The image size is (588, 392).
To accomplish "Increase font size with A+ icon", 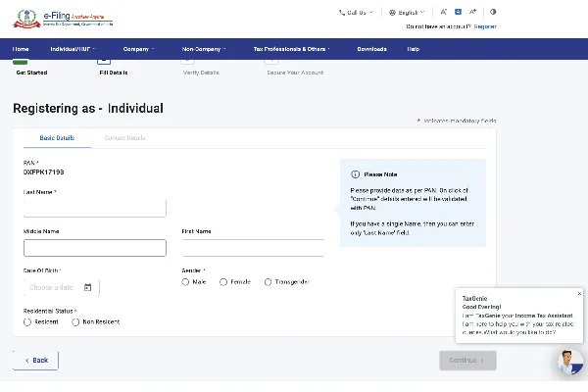I will point(473,13).
